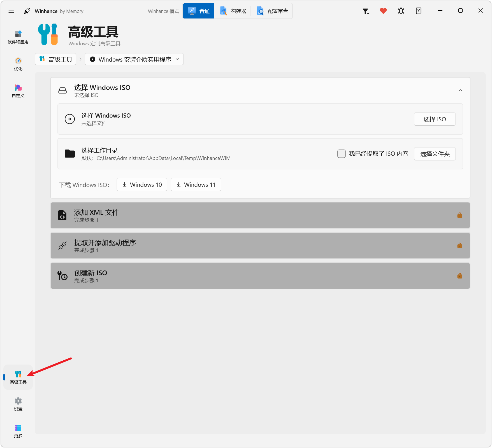This screenshot has height=448, width=492.
Task: Click the lock icon on 创建新 ISO
Action: (x=460, y=276)
